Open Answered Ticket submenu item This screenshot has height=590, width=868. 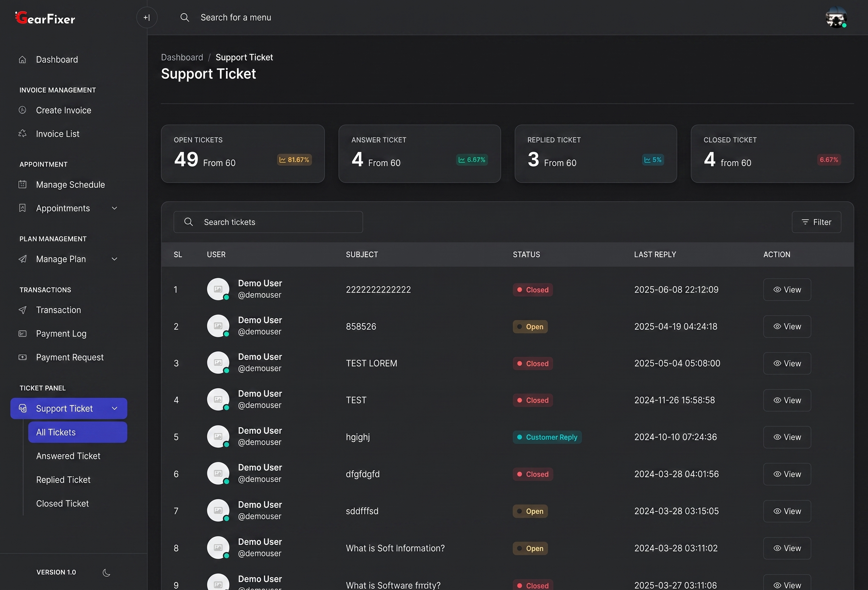(x=69, y=456)
